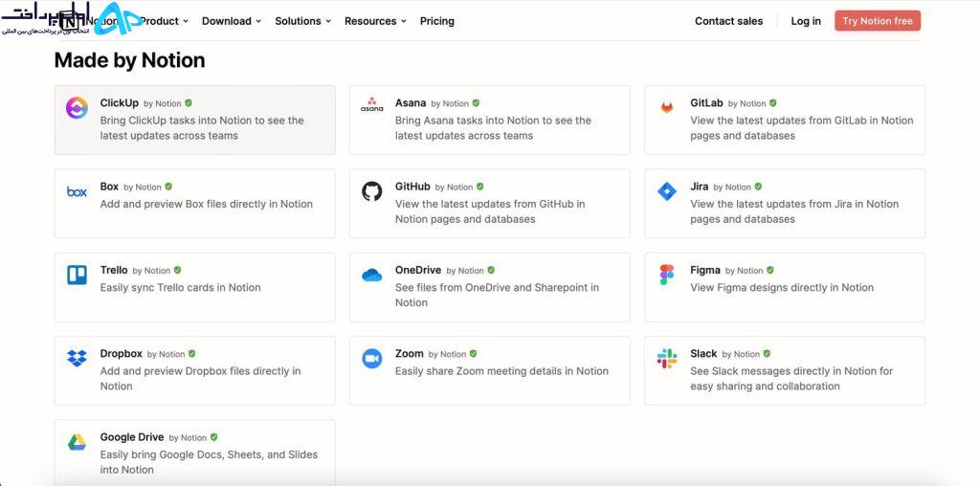The image size is (980, 486).
Task: Click the verified badge next to GitHub
Action: pos(480,187)
